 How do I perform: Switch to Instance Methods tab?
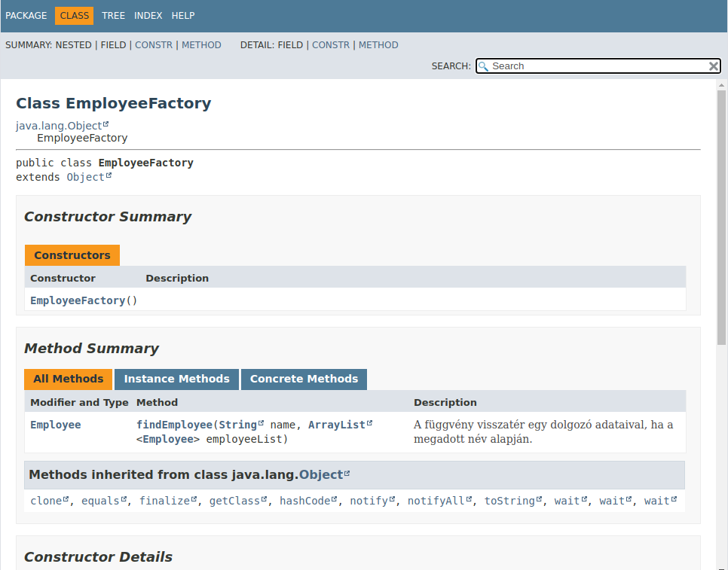point(176,379)
